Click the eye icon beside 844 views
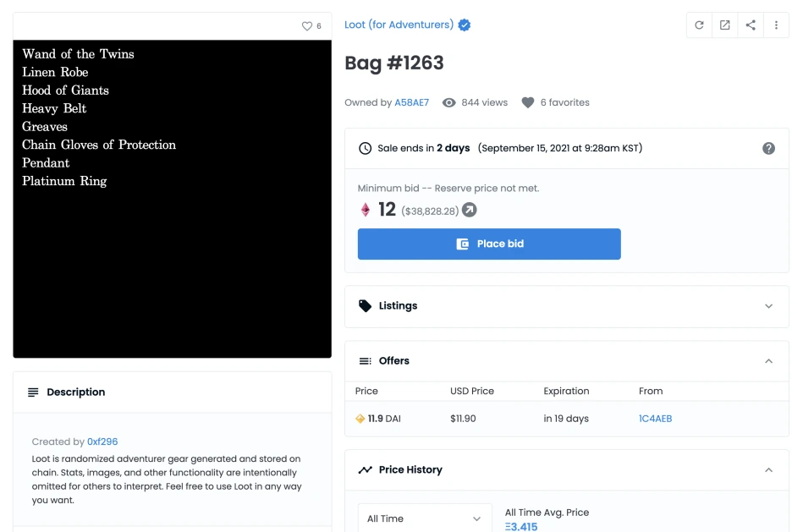The height and width of the screenshot is (532, 792). pos(449,103)
